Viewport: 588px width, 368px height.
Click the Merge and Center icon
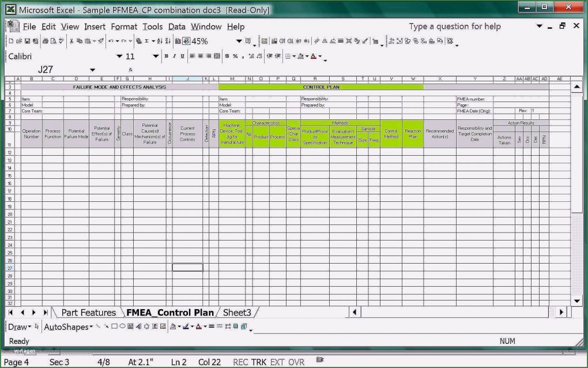point(217,57)
